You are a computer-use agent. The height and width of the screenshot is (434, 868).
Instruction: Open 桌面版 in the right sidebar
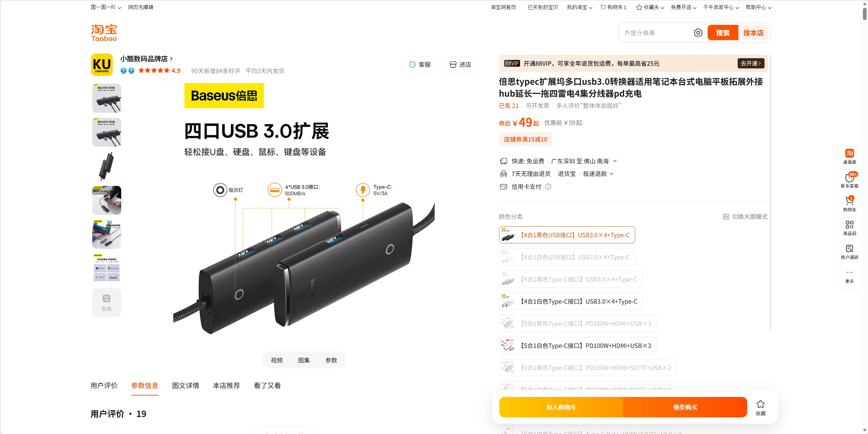[850, 157]
